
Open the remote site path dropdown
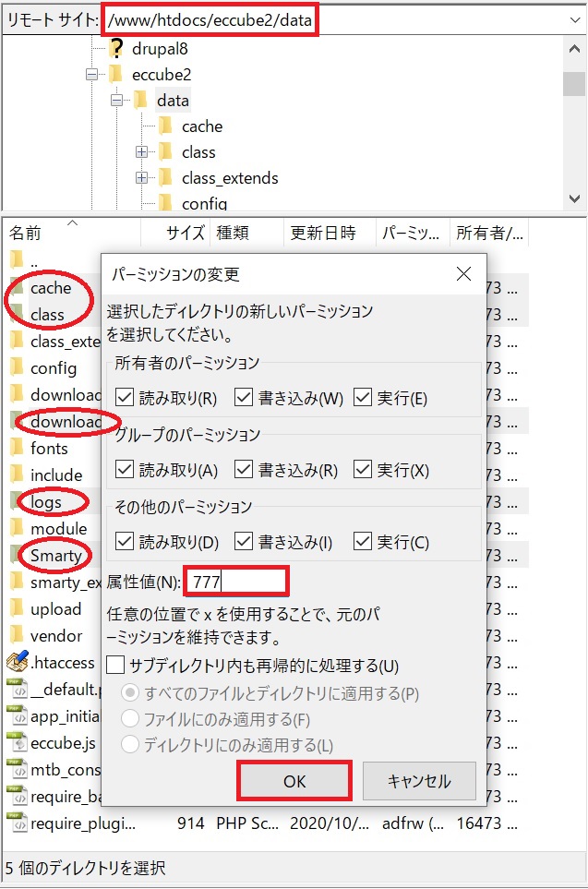tap(574, 20)
